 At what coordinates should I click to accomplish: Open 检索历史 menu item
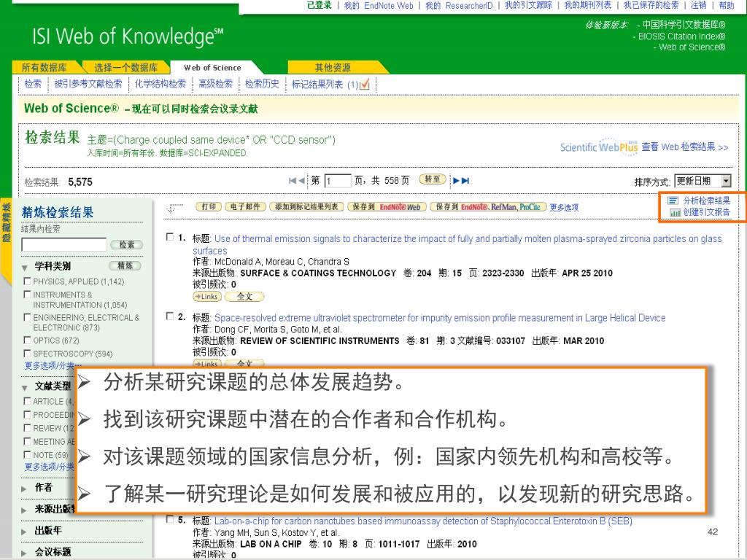[x=262, y=85]
